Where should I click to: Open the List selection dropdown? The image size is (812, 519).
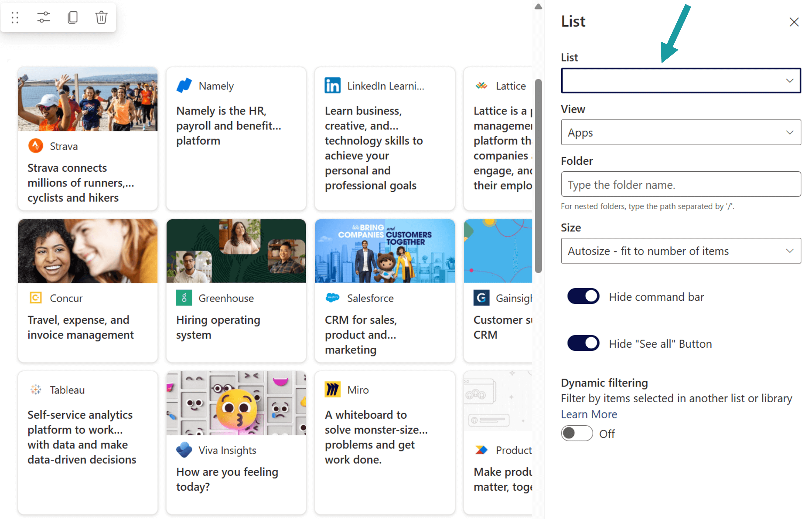[680, 81]
